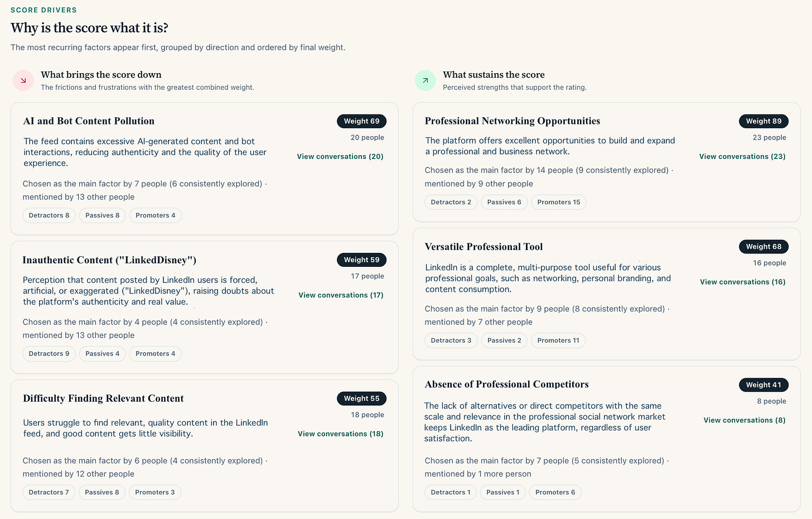Image resolution: width=812 pixels, height=519 pixels.
Task: Click the Weight 41 badge
Action: click(763, 385)
